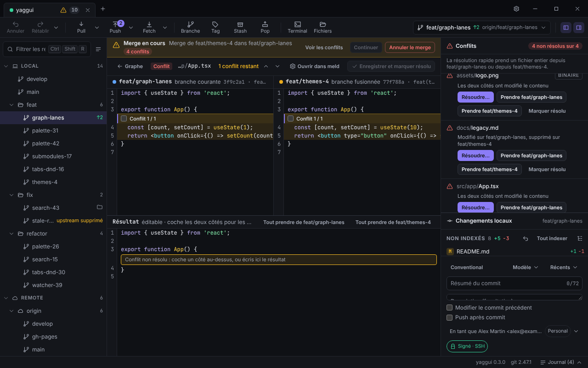This screenshot has width=588, height=368.
Task: Collapse the LOCAL branches section
Action: [x=6, y=66]
